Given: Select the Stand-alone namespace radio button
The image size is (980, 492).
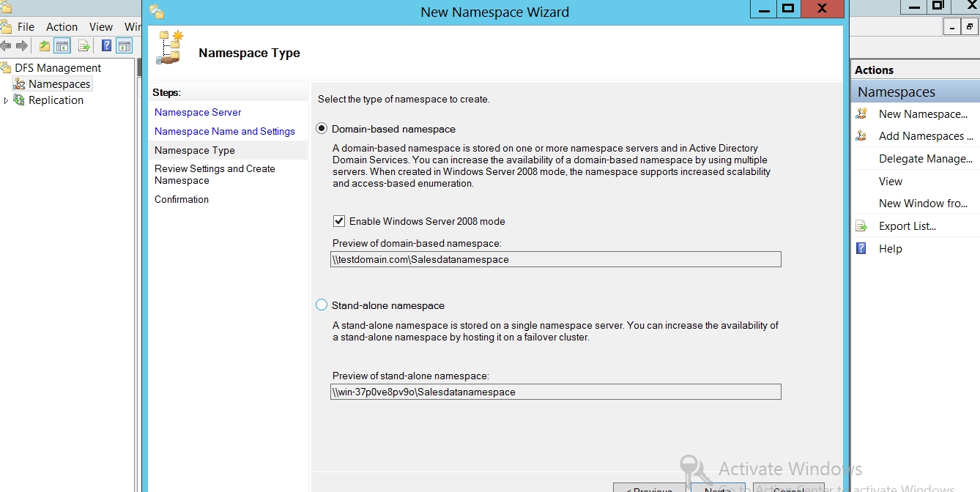Looking at the screenshot, I should pyautogui.click(x=322, y=305).
